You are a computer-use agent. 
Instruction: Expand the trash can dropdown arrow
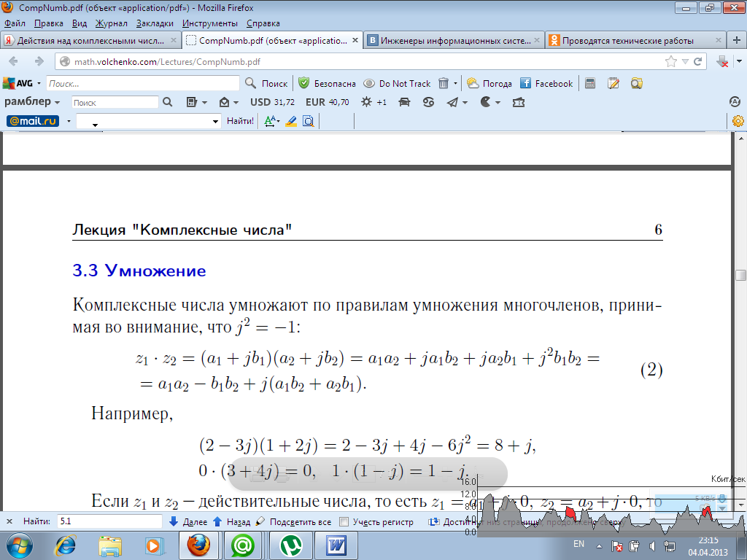pyautogui.click(x=455, y=83)
